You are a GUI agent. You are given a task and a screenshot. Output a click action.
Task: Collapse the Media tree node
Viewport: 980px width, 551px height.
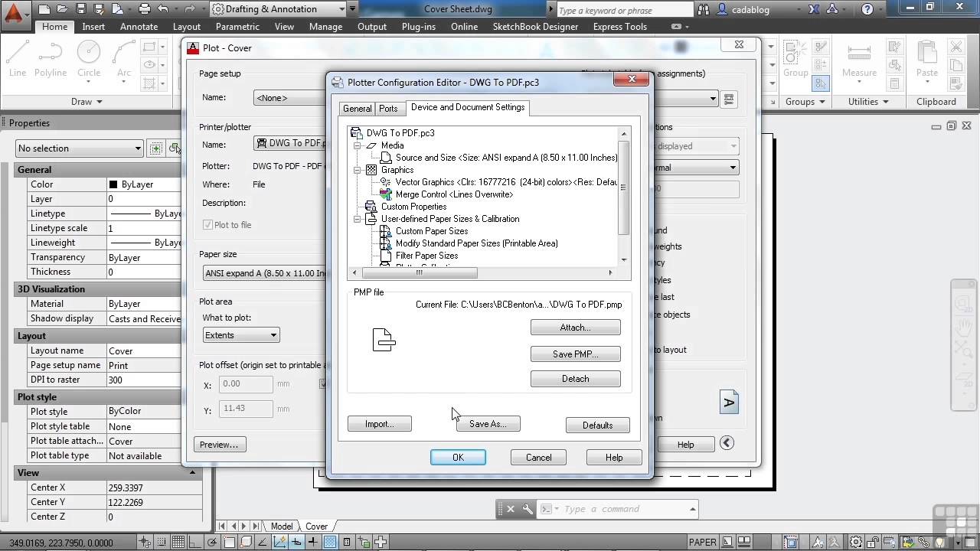357,145
